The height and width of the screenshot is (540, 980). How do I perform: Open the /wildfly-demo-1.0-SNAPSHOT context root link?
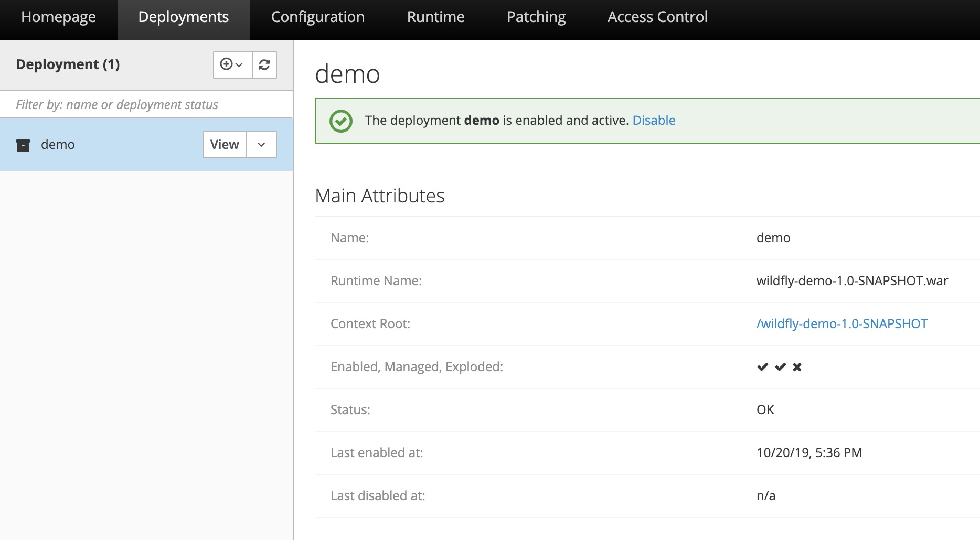[x=841, y=324]
